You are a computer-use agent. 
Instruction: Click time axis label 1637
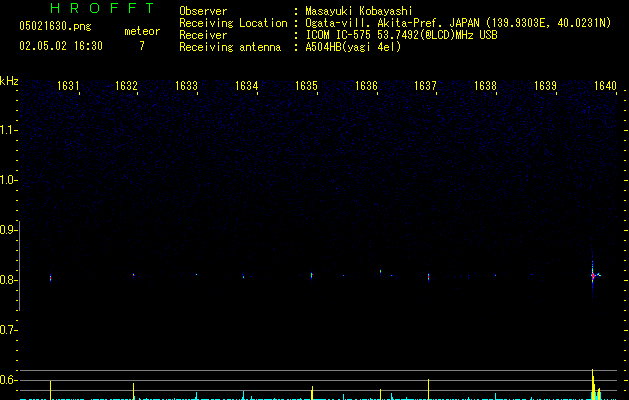point(425,86)
